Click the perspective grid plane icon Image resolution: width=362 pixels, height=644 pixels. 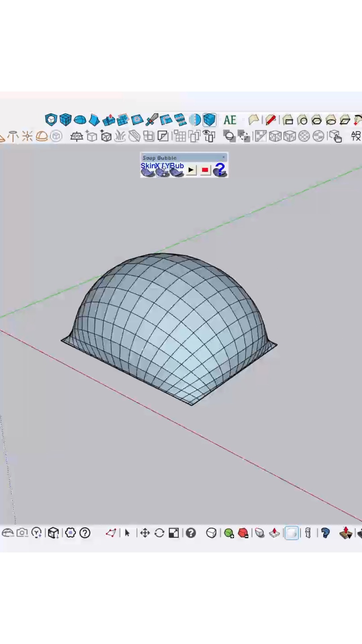77,137
